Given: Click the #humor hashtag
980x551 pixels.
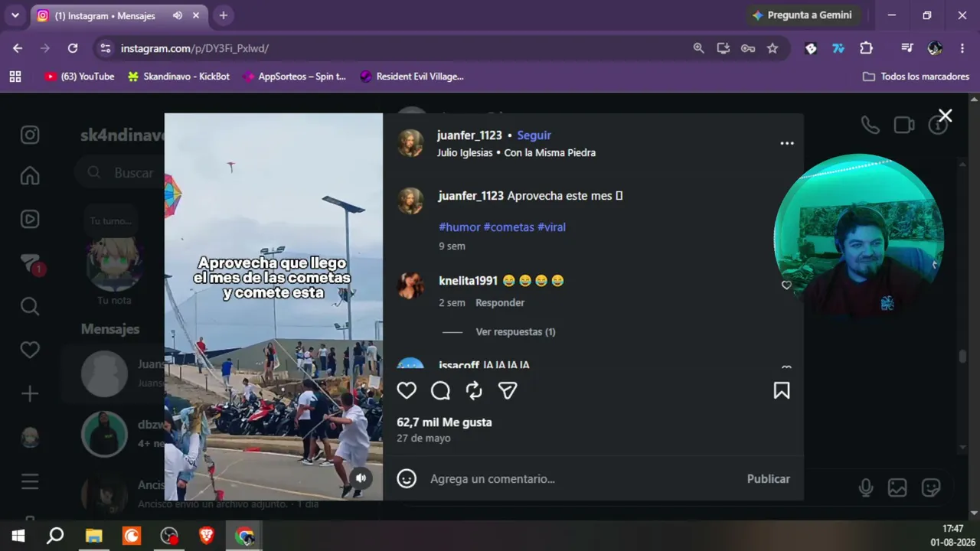Looking at the screenshot, I should point(459,227).
